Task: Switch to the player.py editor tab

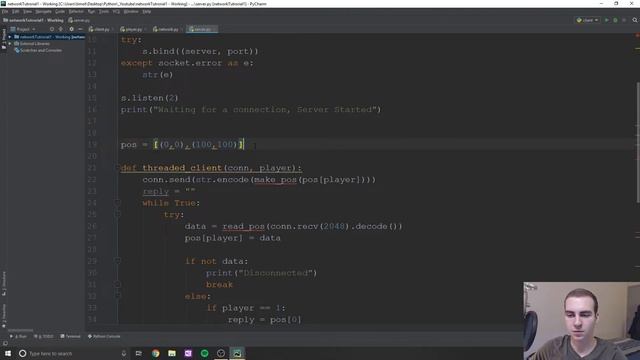Action: 132,29
